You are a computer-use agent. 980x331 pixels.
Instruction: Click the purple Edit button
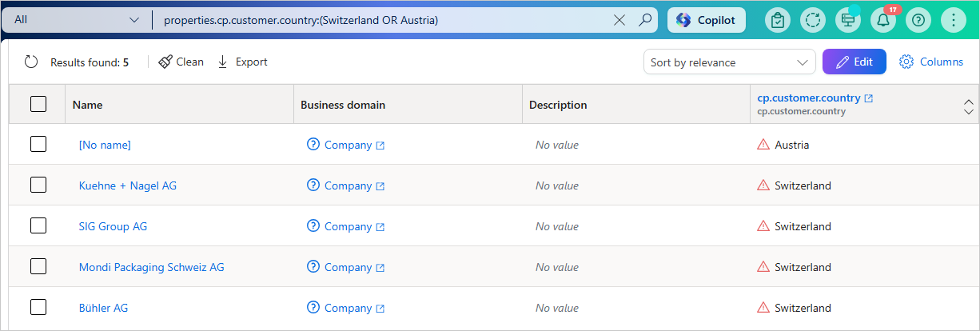click(854, 62)
